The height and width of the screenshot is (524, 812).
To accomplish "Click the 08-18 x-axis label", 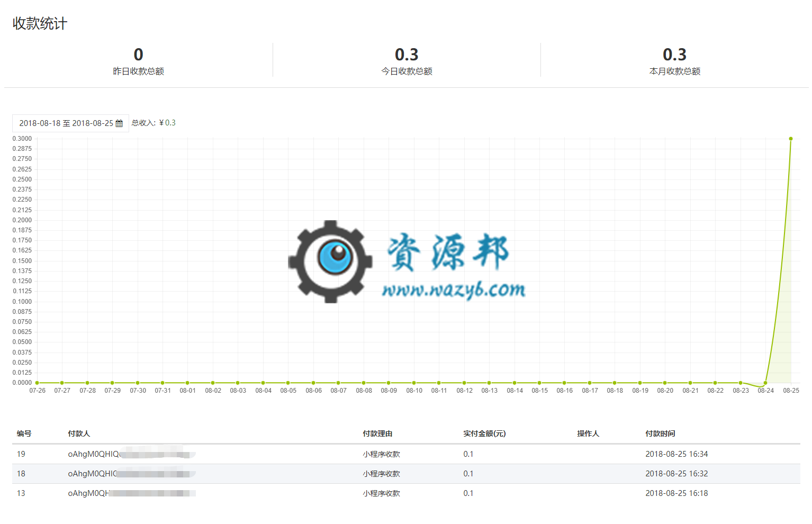I will pos(615,391).
